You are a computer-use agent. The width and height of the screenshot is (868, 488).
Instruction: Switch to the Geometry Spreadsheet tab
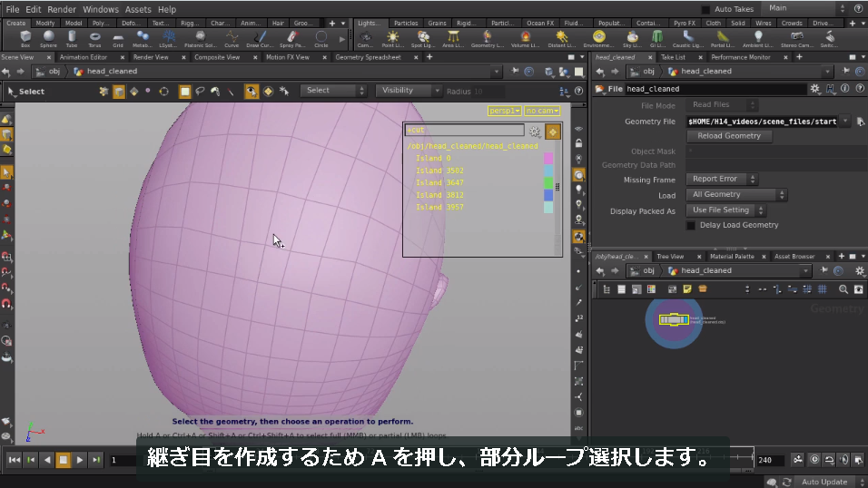[368, 57]
